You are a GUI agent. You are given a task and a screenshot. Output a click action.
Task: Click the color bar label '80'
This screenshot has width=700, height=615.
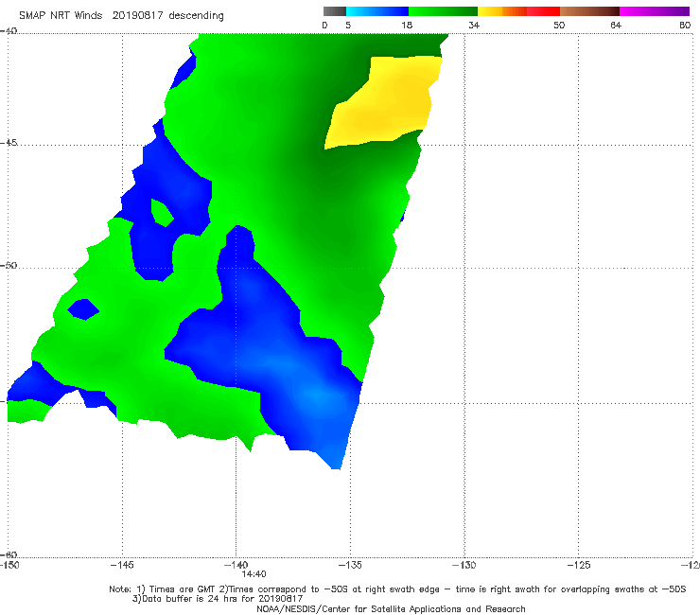(x=685, y=26)
